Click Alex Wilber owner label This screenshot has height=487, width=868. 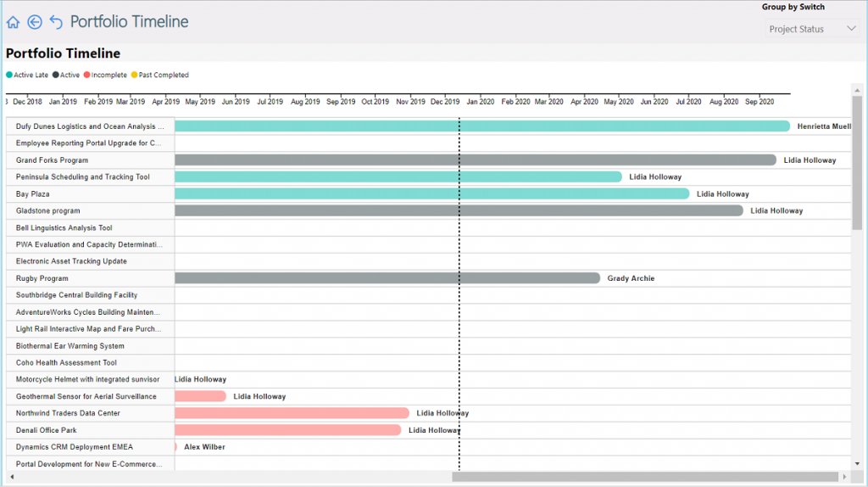(205, 447)
